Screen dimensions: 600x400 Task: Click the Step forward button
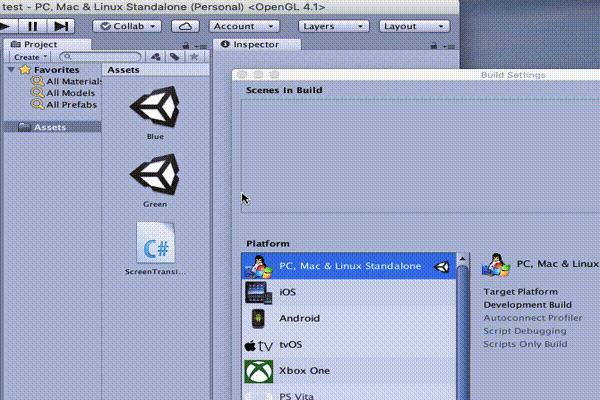point(61,26)
